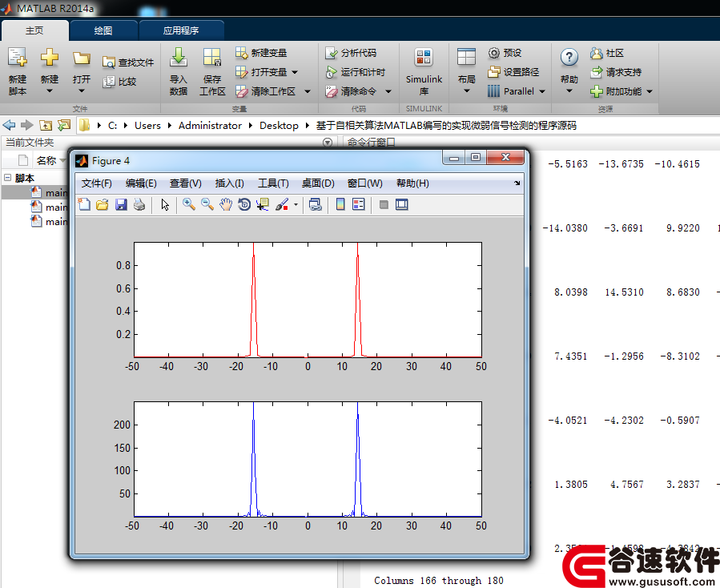Click the 新建变量 (New Variable) button
The width and height of the screenshot is (720, 588).
(261, 53)
